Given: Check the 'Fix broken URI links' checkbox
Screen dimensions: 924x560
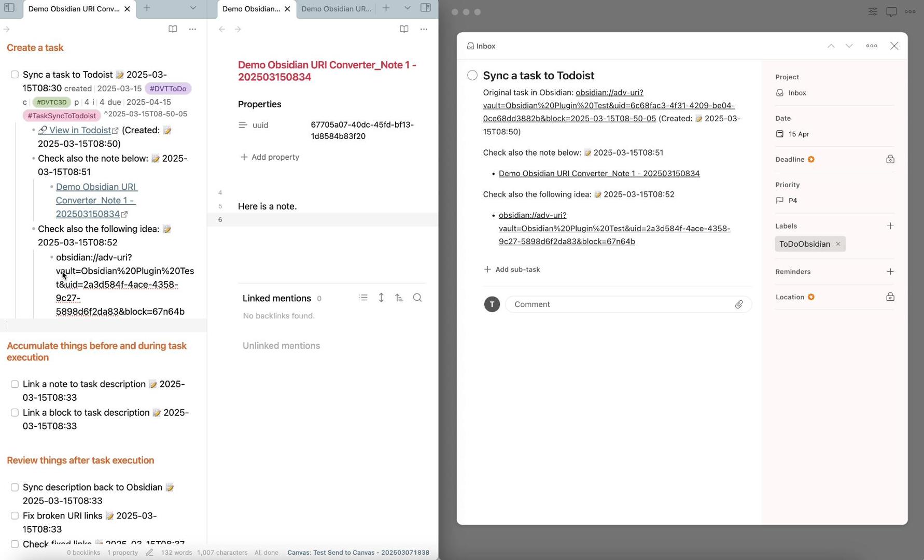Looking at the screenshot, I should pyautogui.click(x=15, y=516).
